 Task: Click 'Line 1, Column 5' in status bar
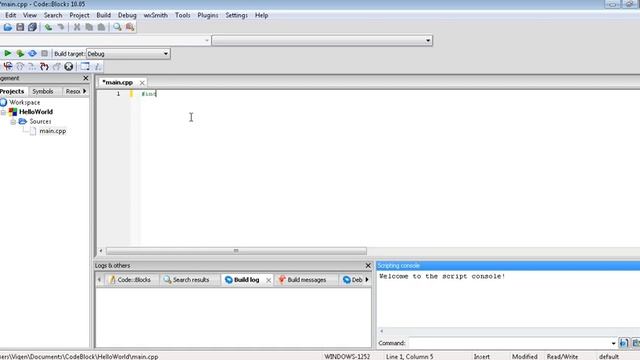coord(409,357)
